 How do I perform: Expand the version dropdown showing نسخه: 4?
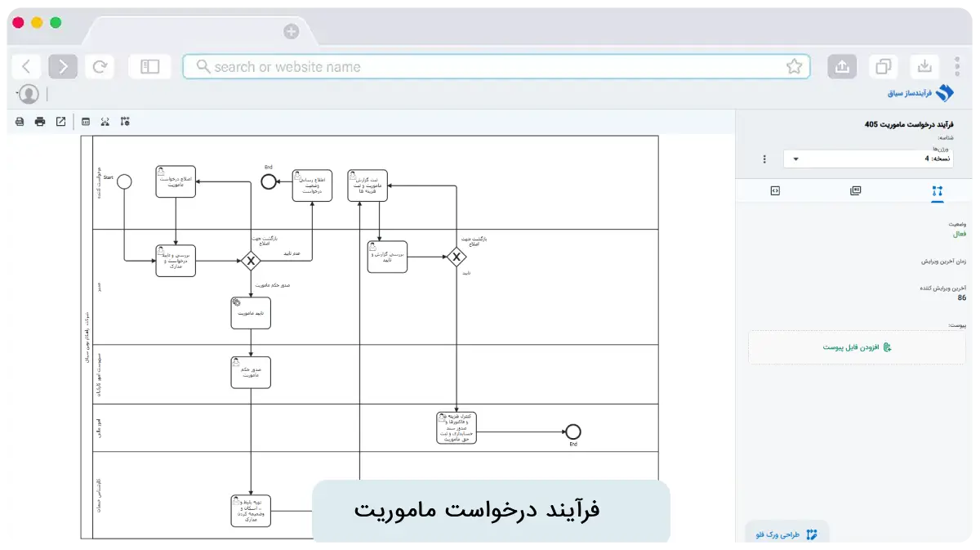point(867,159)
